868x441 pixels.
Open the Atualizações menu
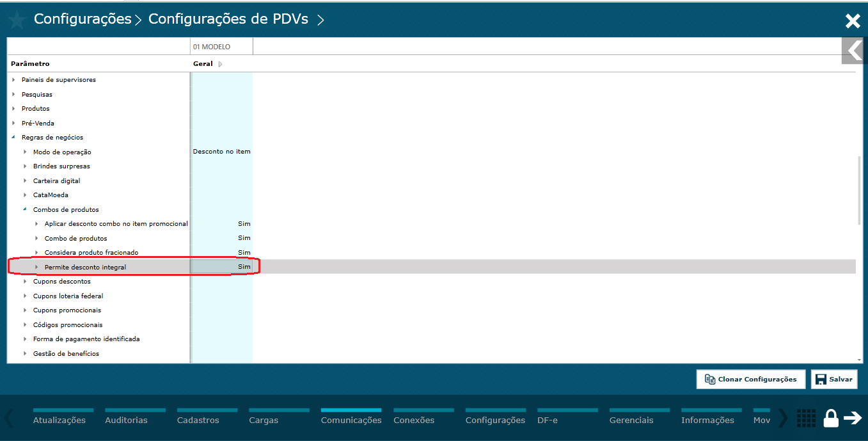[x=59, y=421]
